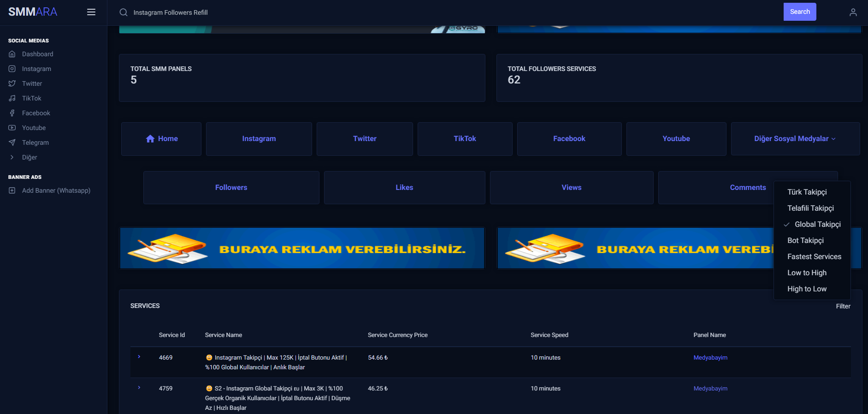Viewport: 868px width, 414px height.
Task: Expand service row 4669 details
Action: pyautogui.click(x=139, y=357)
